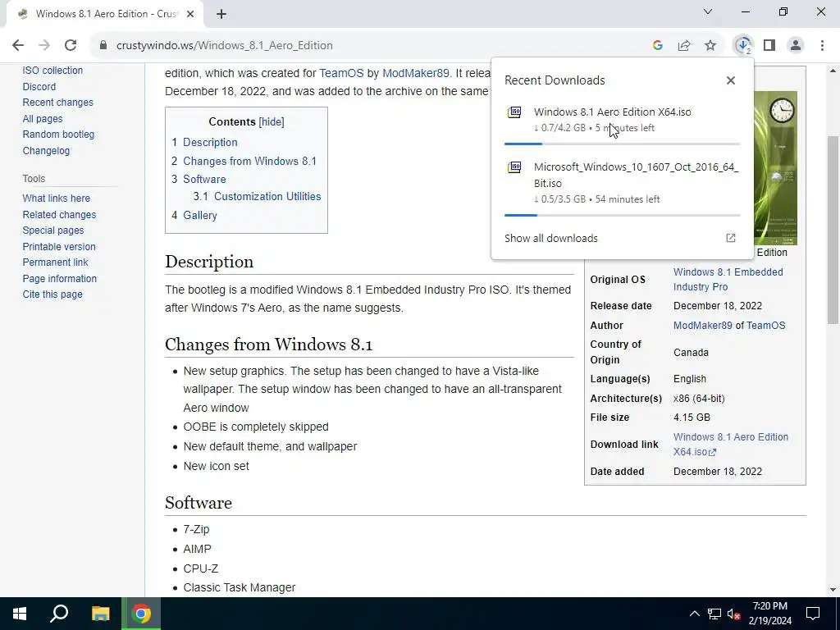Image resolution: width=840 pixels, height=630 pixels.
Task: Select the Windows 8.1 Aero Edition browser tab
Action: 104,14
